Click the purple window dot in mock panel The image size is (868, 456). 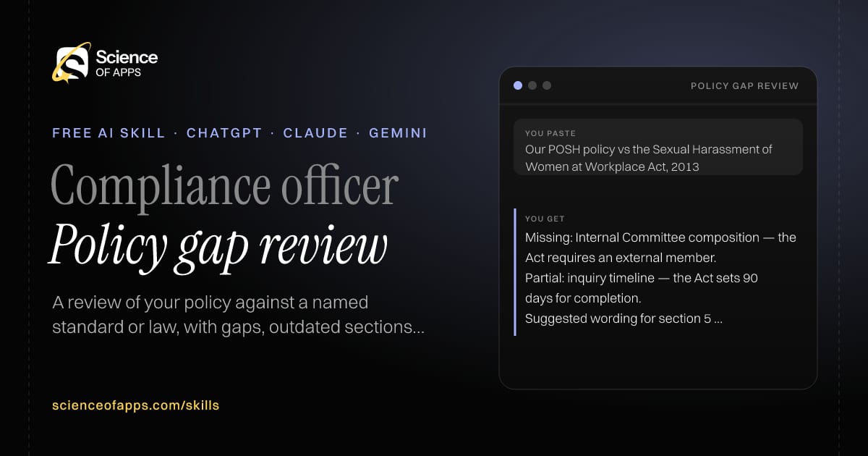(x=518, y=85)
